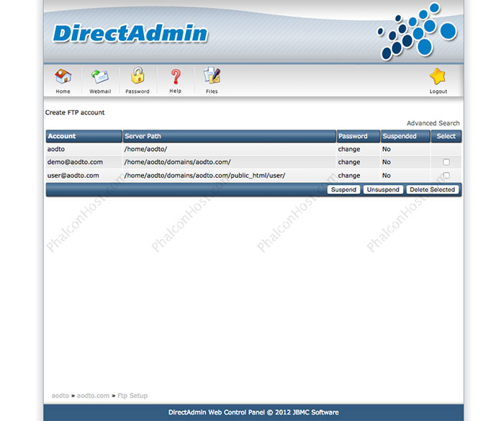
Task: Change password for user@aodto.com
Action: (349, 176)
